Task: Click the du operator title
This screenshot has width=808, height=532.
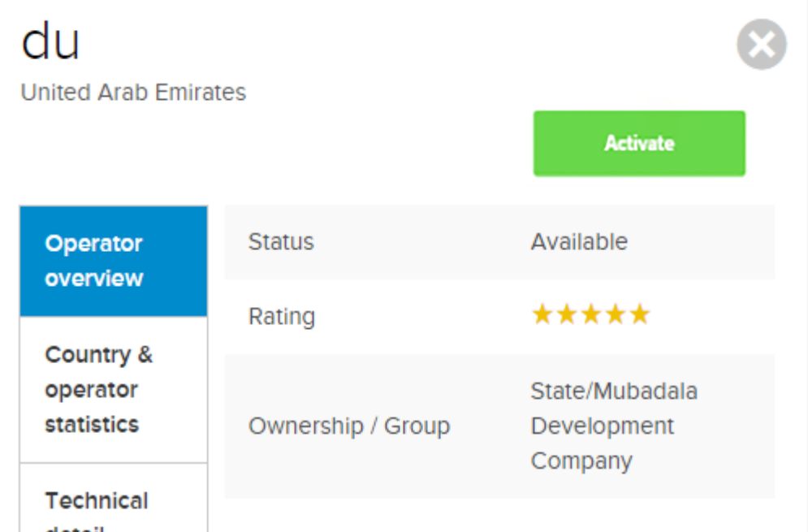Action: click(x=50, y=42)
